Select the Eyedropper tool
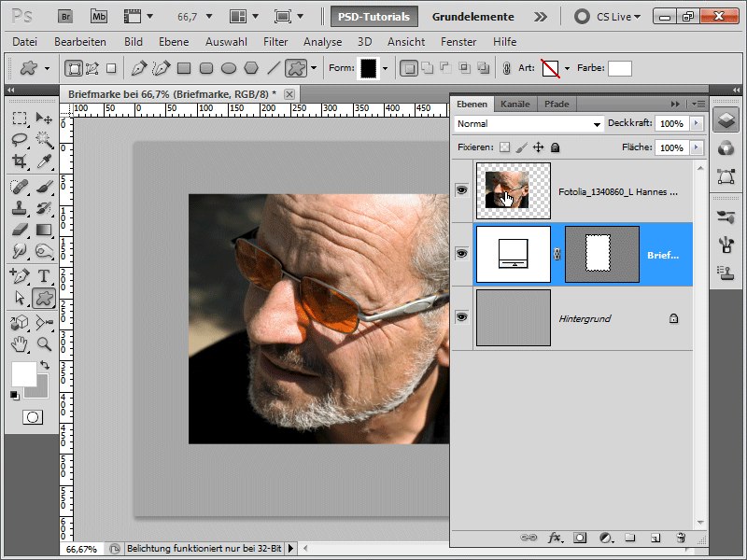Screen dimensions: 747x560 click(44, 161)
